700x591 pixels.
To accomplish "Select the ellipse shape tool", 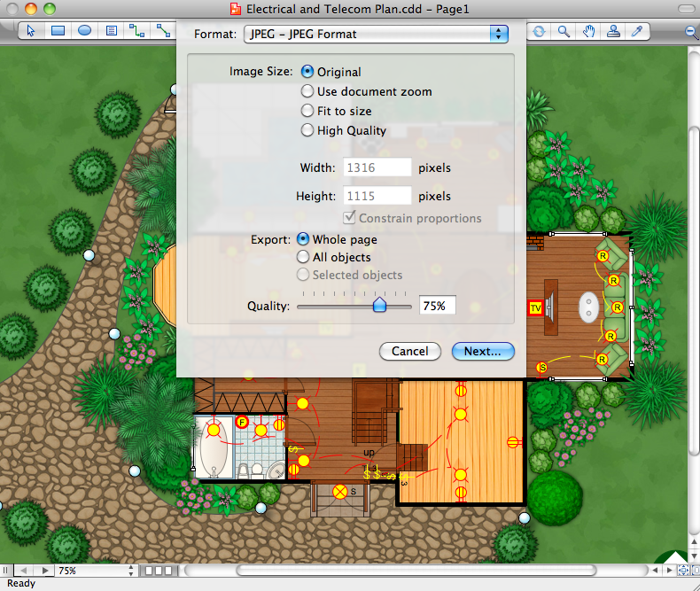I will (84, 31).
